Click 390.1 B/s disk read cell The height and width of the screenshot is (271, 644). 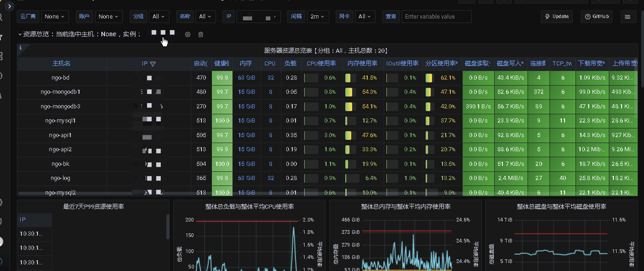(x=478, y=107)
